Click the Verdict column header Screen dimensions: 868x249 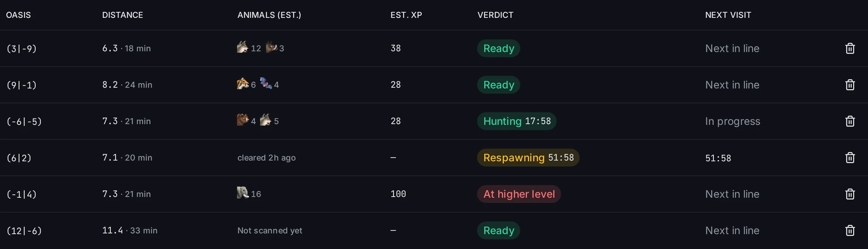click(x=495, y=15)
